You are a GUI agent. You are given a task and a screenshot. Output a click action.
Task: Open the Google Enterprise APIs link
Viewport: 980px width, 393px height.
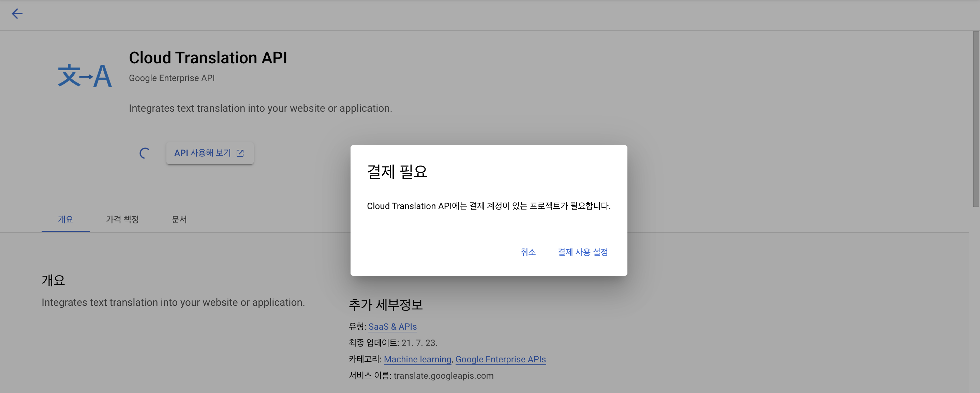tap(500, 359)
